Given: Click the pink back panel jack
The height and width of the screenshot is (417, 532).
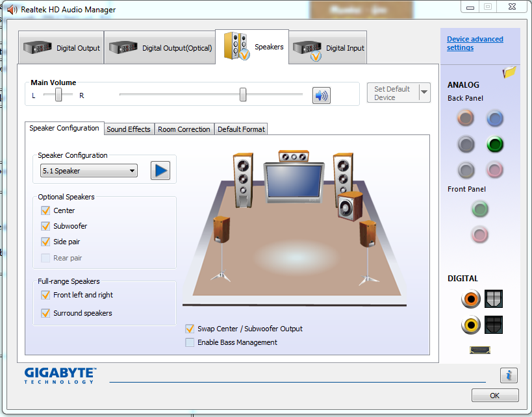Looking at the screenshot, I should coord(495,170).
